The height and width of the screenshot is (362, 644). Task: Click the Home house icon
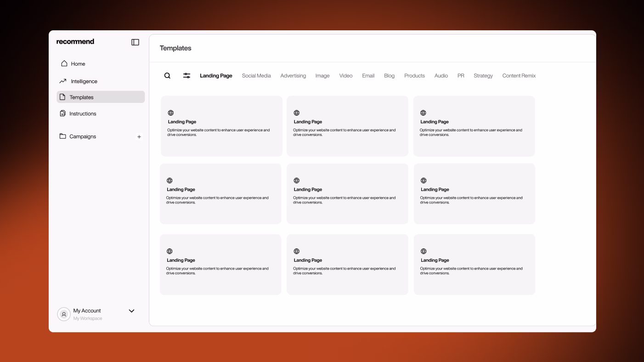[64, 63]
